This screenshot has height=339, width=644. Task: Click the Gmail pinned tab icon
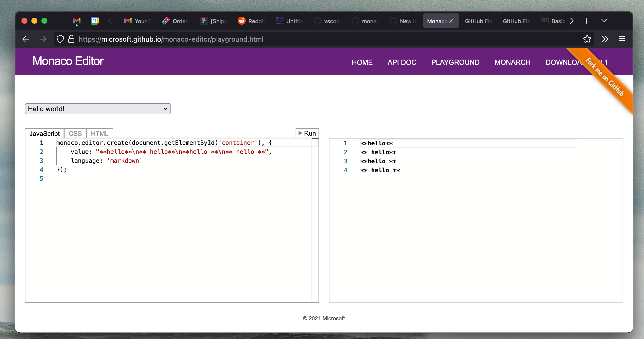77,21
